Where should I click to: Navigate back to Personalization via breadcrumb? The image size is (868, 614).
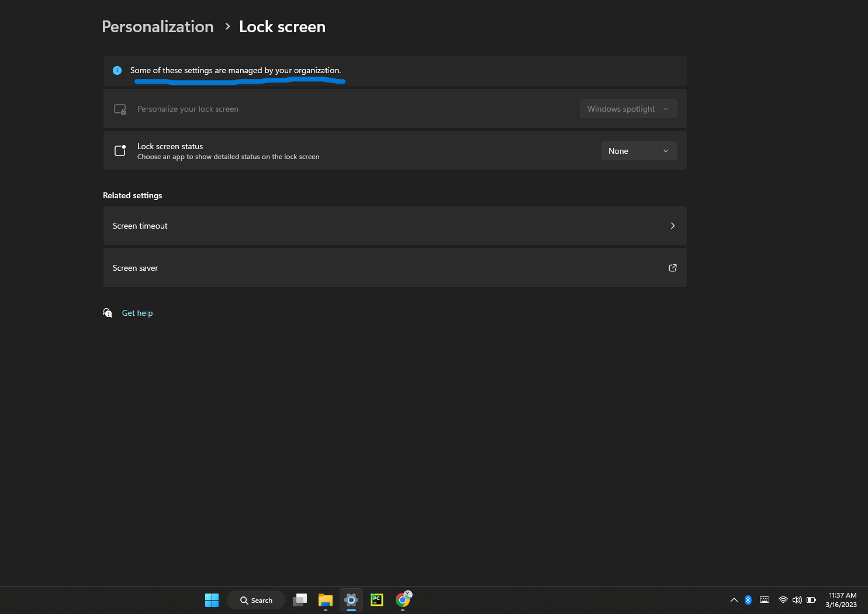click(157, 26)
